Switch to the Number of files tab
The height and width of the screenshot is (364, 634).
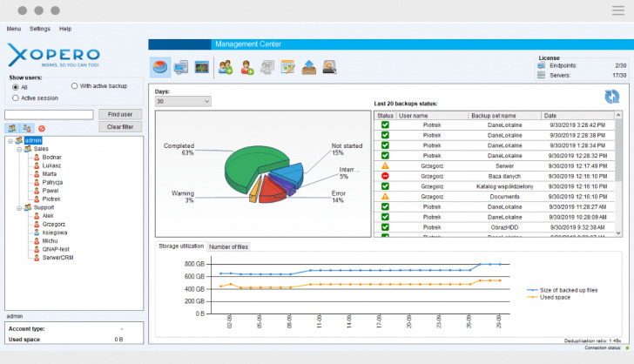tap(228, 246)
